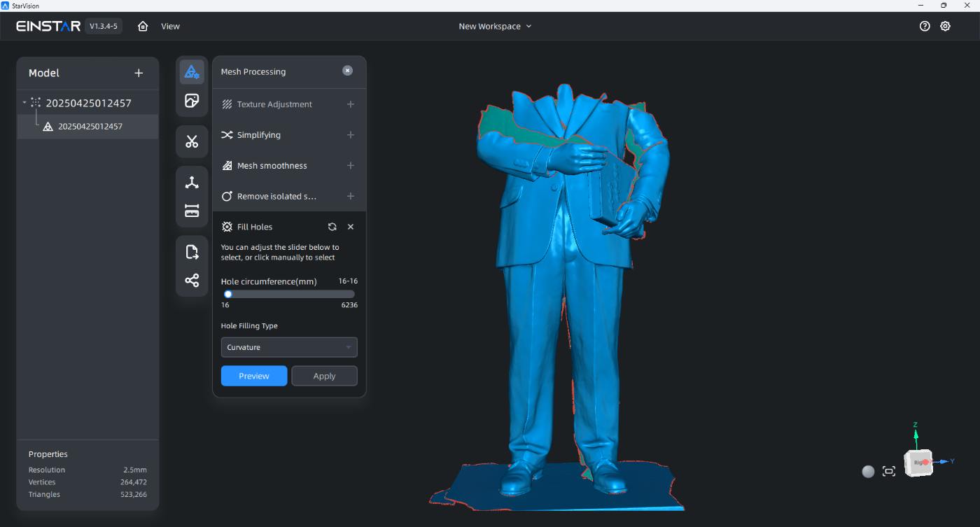
Task: Open the Hole Filling Type Curvature dropdown
Action: click(x=289, y=347)
